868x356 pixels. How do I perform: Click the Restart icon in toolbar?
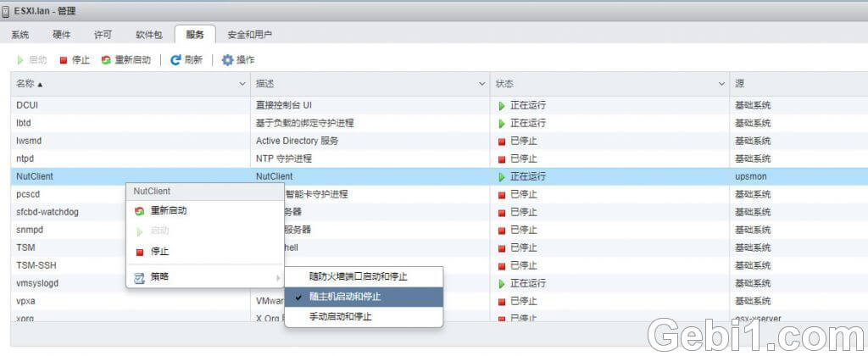click(x=105, y=60)
